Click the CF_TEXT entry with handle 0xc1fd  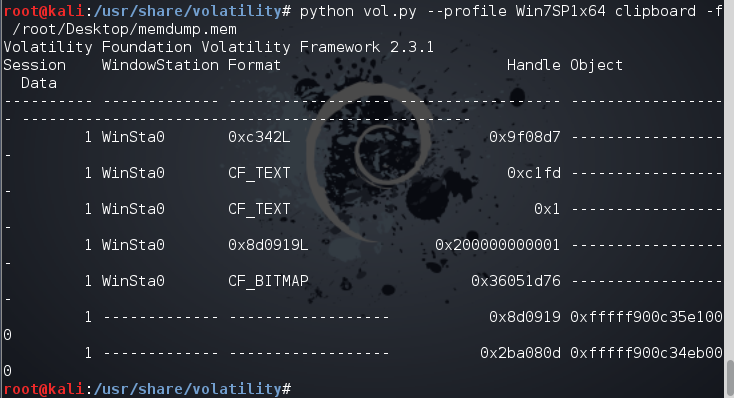[x=259, y=174]
